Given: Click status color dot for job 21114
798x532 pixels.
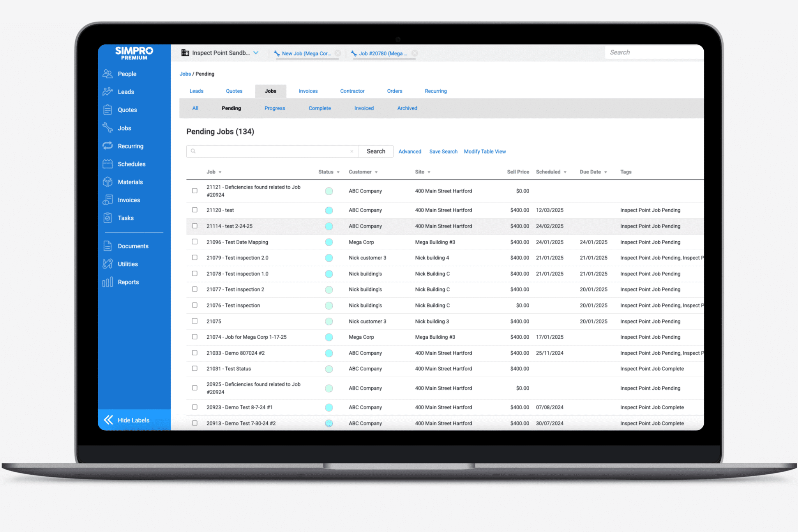Looking at the screenshot, I should pyautogui.click(x=329, y=226).
